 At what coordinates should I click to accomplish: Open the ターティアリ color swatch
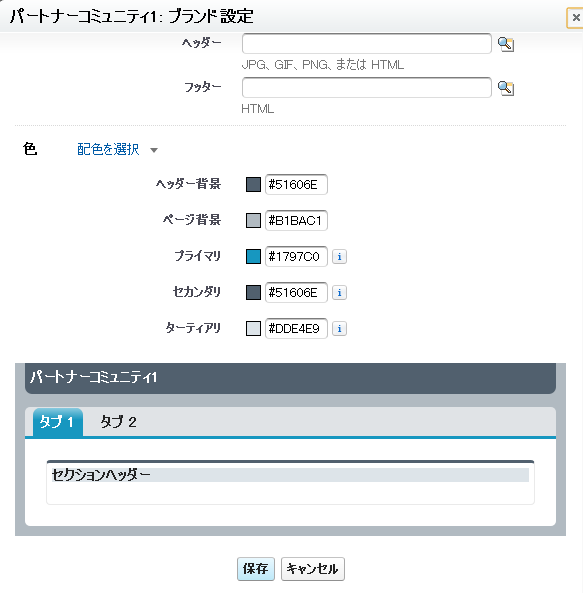[253, 328]
